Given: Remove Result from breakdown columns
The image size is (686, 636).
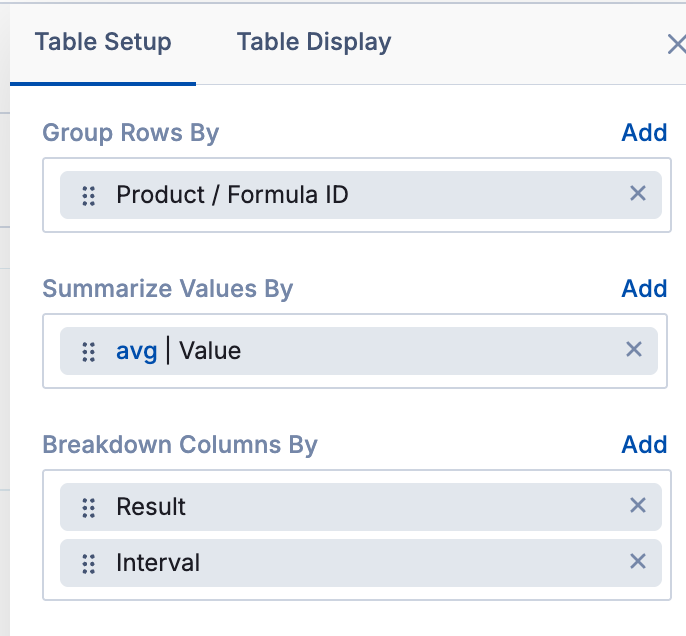Looking at the screenshot, I should pos(638,506).
